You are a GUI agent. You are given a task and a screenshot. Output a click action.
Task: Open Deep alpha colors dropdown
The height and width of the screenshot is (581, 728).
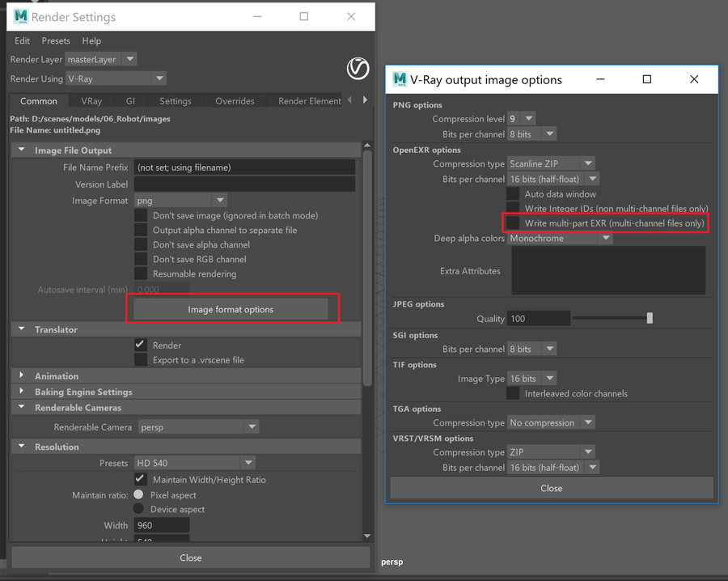[560, 238]
